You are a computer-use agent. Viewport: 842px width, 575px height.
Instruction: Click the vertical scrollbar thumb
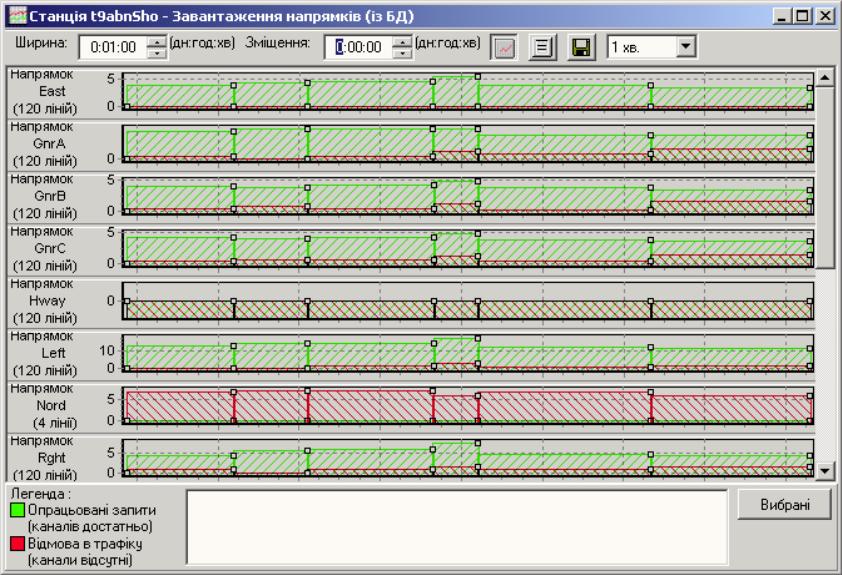click(x=825, y=177)
